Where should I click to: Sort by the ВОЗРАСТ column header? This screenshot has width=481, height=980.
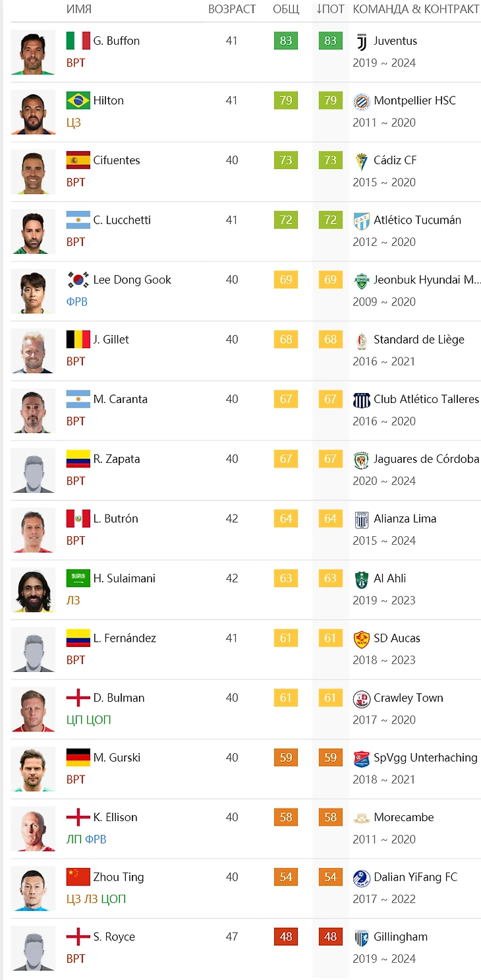pos(232,9)
